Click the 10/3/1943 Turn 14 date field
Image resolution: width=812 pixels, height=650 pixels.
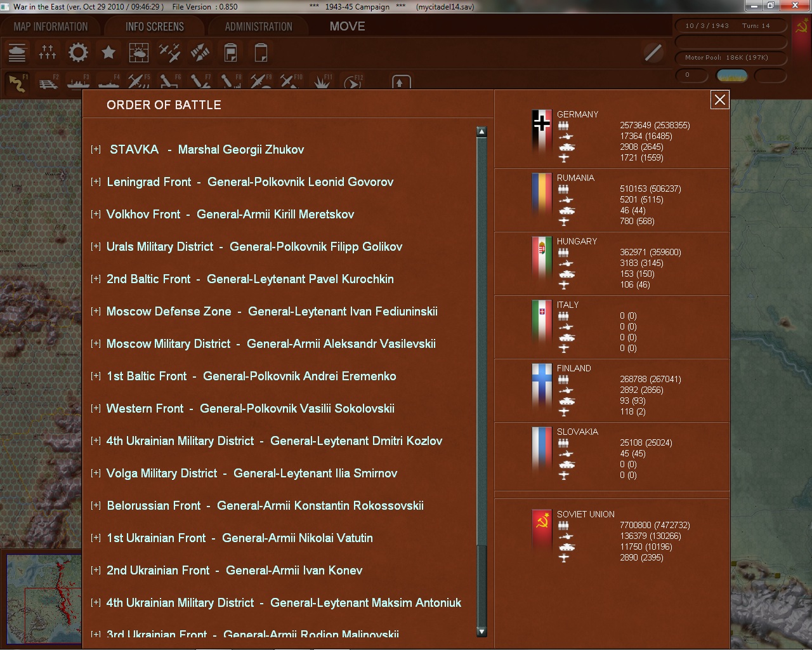point(730,26)
